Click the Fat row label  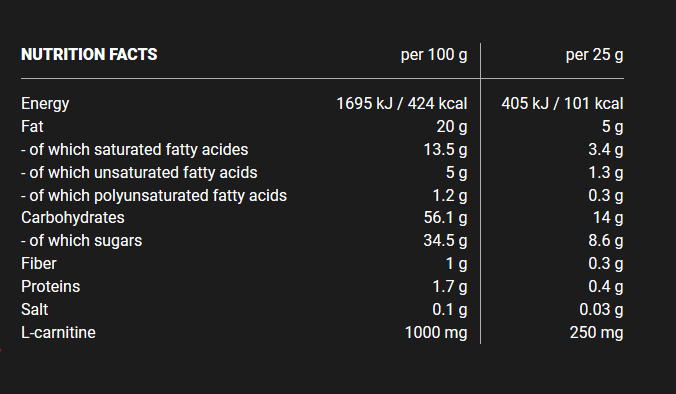(32, 126)
